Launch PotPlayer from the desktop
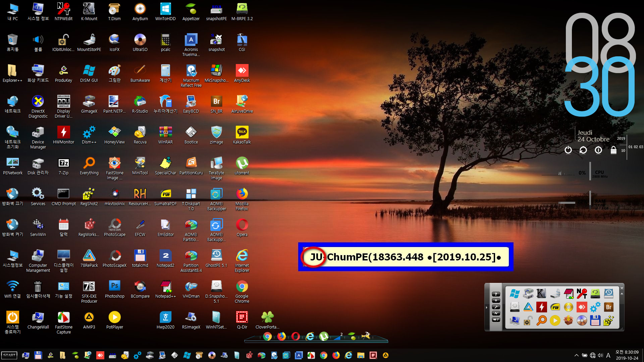 point(114,320)
